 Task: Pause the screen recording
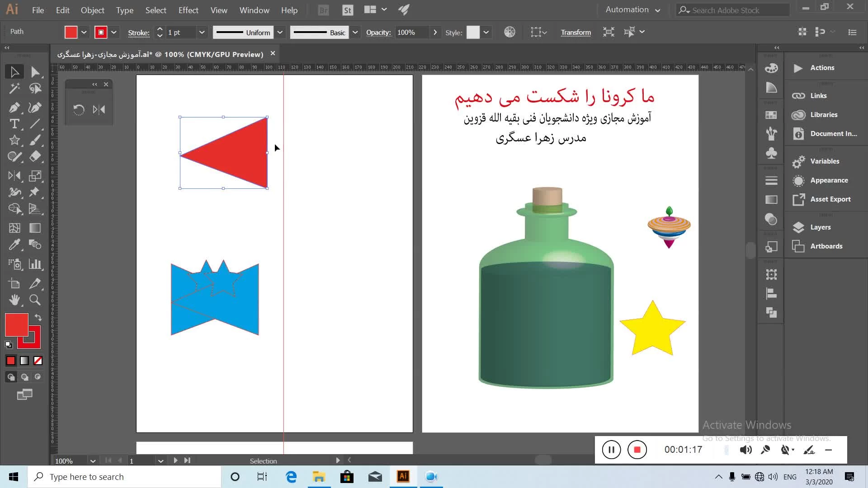tap(611, 450)
